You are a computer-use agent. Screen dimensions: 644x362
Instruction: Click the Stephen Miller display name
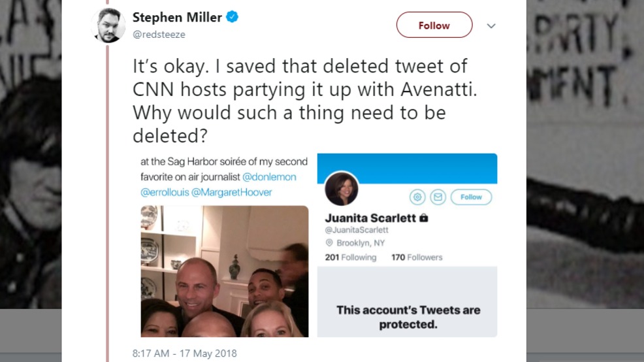tap(177, 17)
